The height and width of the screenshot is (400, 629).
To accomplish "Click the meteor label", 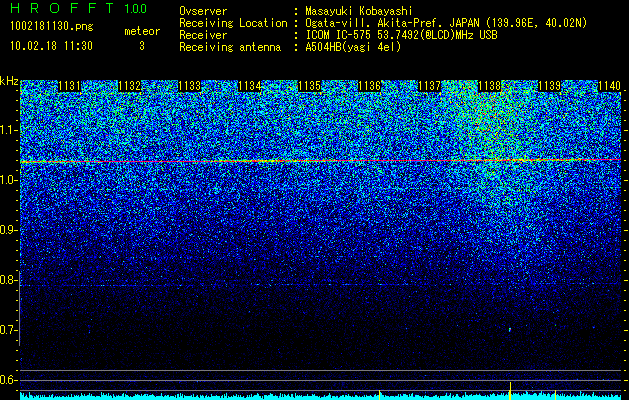I will [142, 31].
